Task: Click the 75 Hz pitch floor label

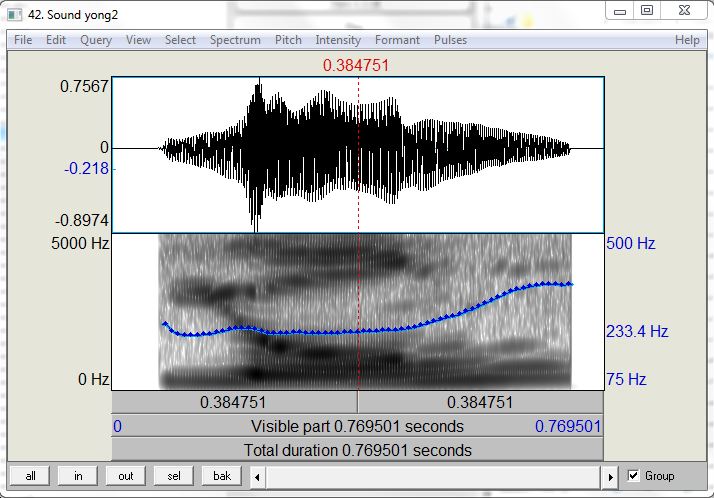Action: click(626, 379)
